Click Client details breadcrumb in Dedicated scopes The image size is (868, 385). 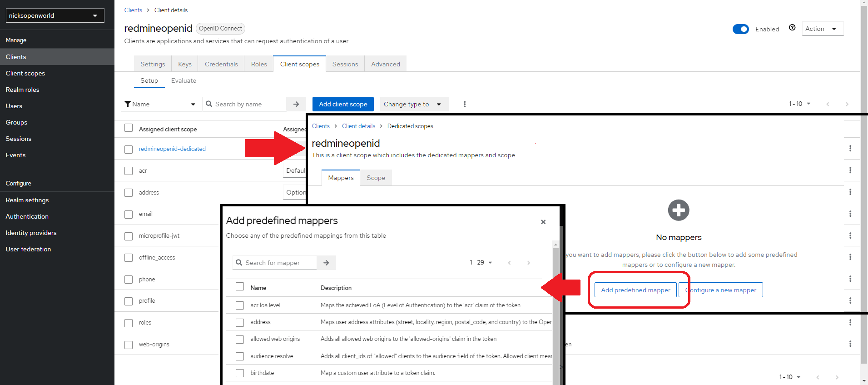pyautogui.click(x=358, y=126)
